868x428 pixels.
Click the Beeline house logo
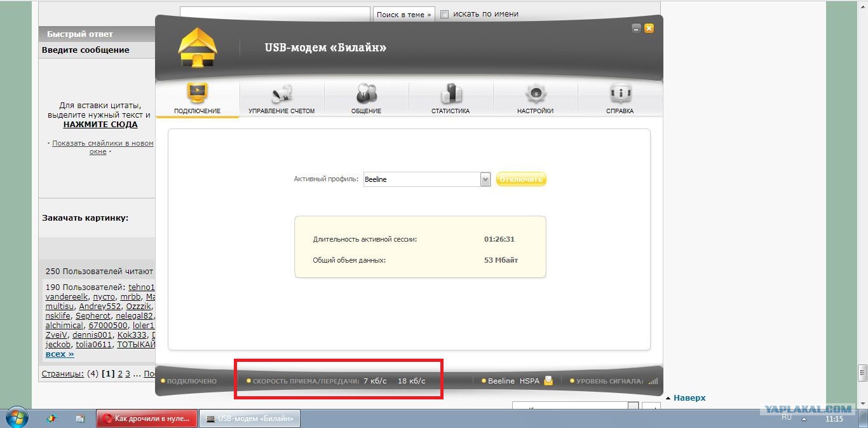(x=198, y=47)
